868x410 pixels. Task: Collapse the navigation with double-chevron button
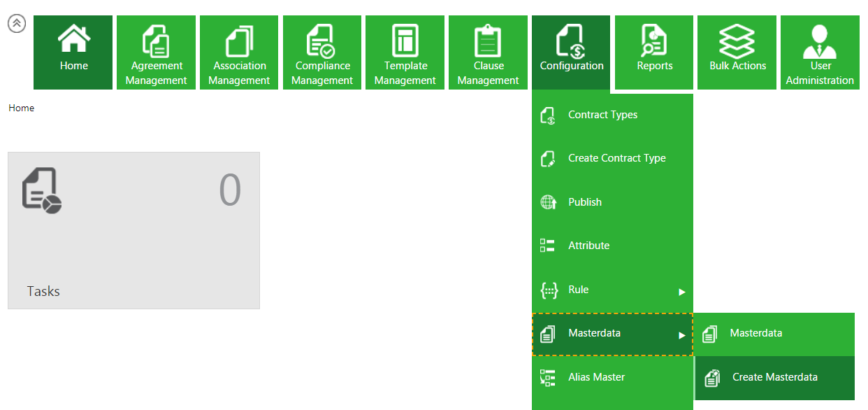(17, 24)
